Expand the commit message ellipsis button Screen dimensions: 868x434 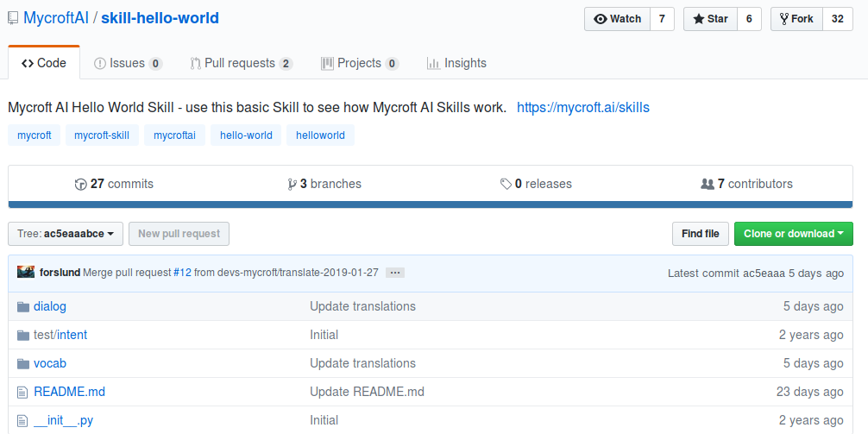pyautogui.click(x=395, y=273)
